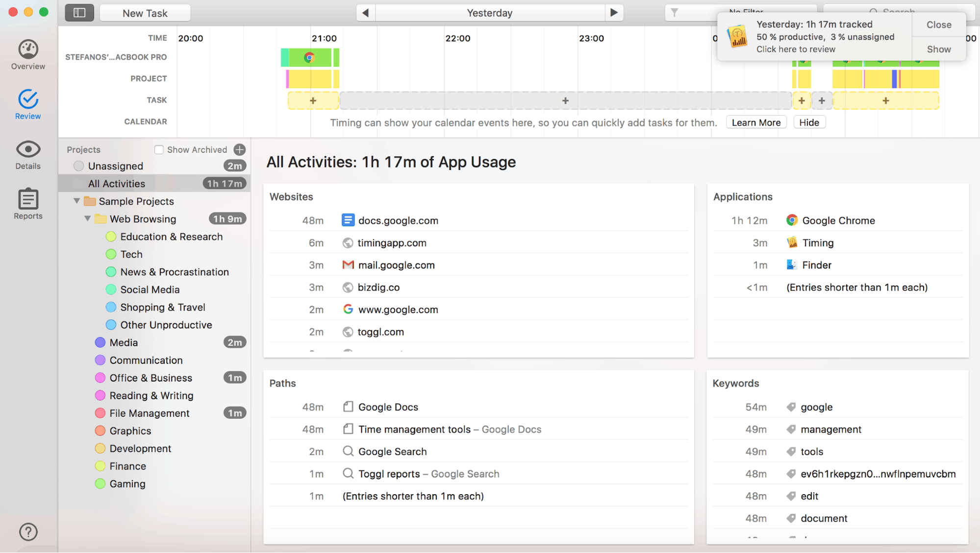This screenshot has width=980, height=553.
Task: Collapse the Sample Projects folder
Action: 76,201
